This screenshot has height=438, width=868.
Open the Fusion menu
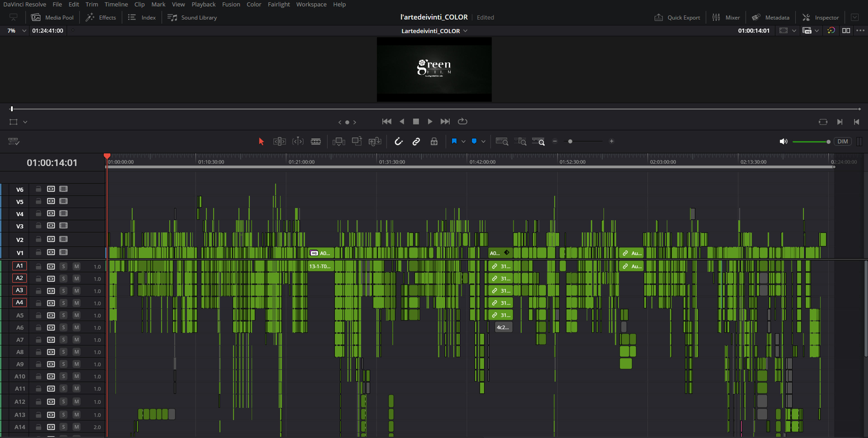[x=231, y=4]
